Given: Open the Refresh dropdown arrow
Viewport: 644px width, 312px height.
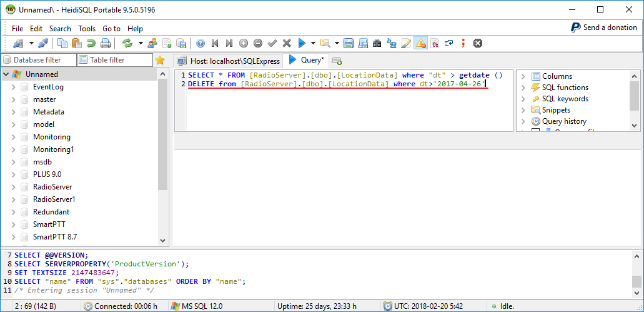Looking at the screenshot, I should tap(141, 43).
